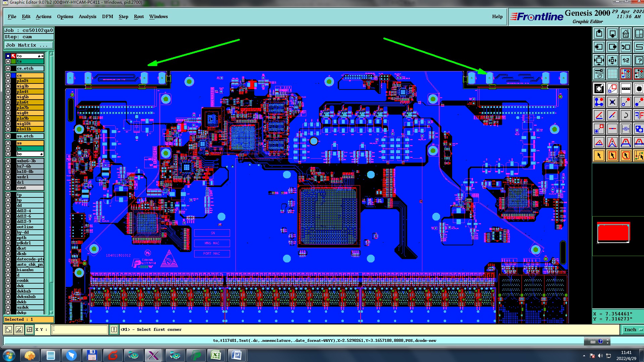This screenshot has height=362, width=644.
Task: Open the DFM menu
Action: pyautogui.click(x=107, y=16)
